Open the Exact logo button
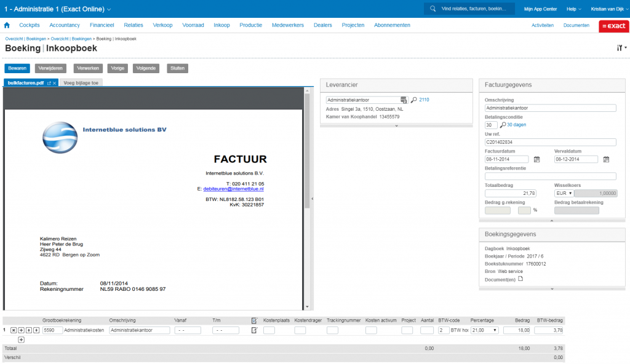The width and height of the screenshot is (630, 364). click(613, 26)
